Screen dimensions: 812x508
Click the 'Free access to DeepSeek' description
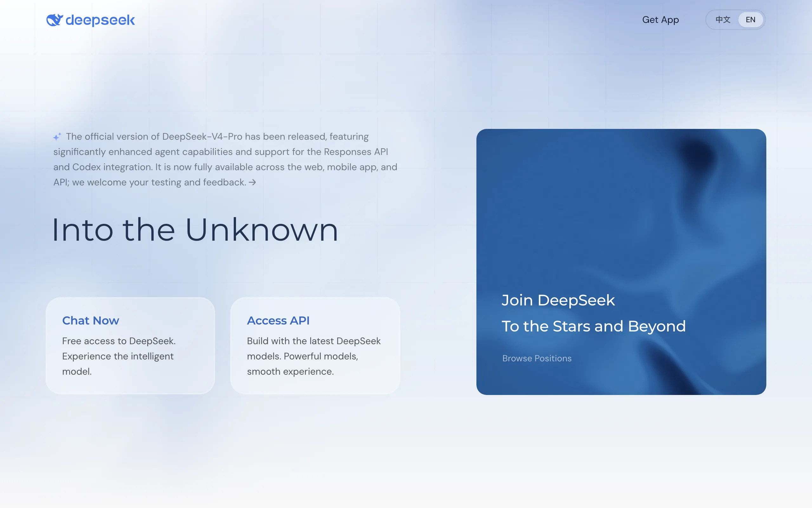click(119, 356)
